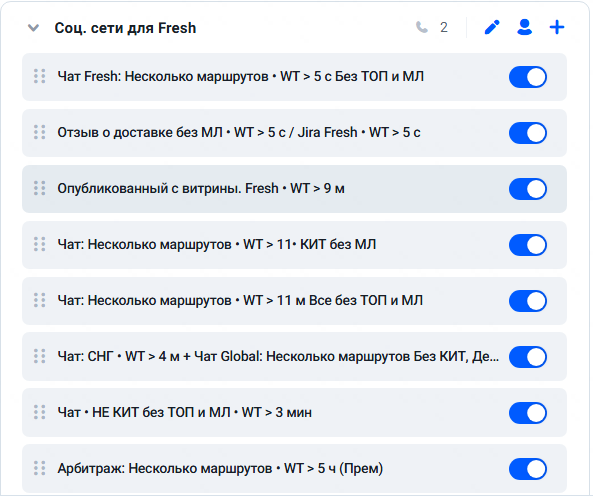Add new item with plus icon
Screen dimensions: 593x496
pos(557,27)
